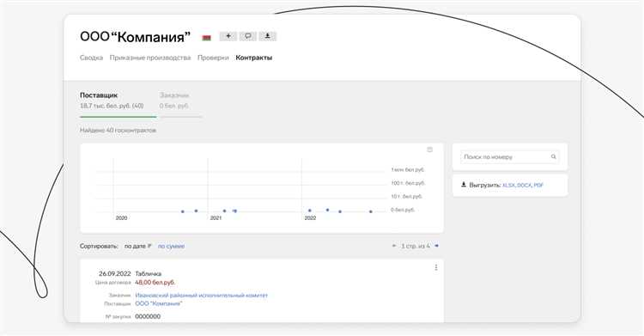644x336 pixels.
Task: Click the magnifier search icon
Action: click(553, 156)
